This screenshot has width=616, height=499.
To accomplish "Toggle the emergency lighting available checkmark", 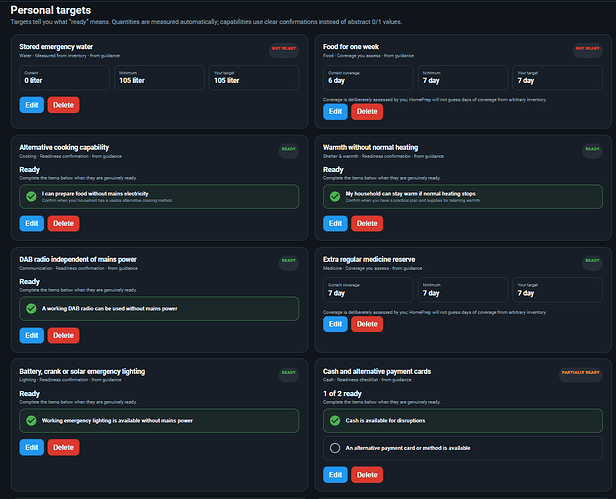I will point(31,420).
